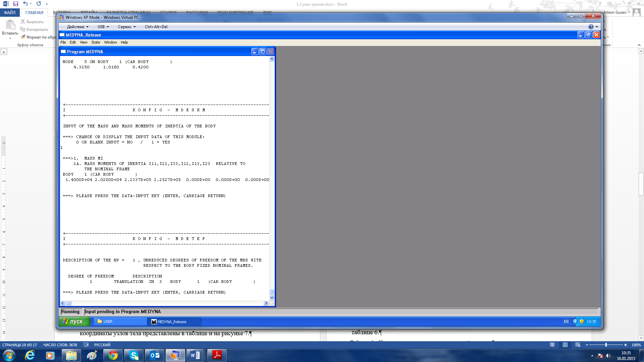Click the XP security shield tray icon
644x362 pixels.
pyautogui.click(x=582, y=321)
